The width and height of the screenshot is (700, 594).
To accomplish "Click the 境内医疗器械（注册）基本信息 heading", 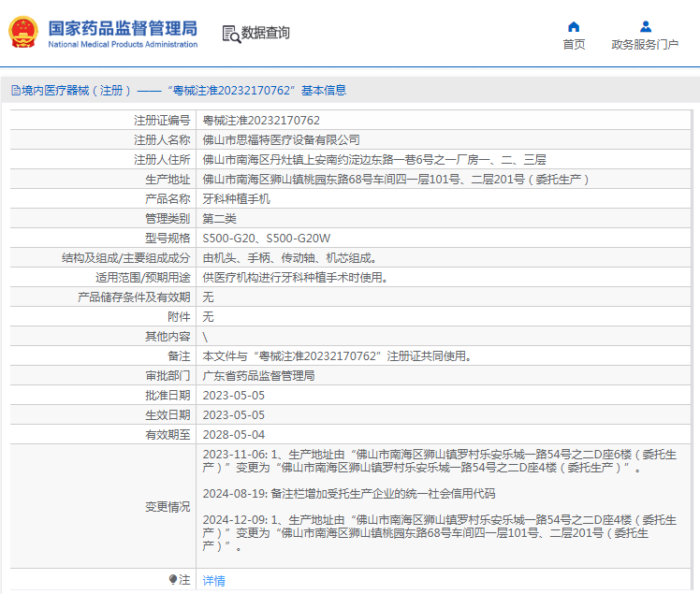I will point(184,91).
